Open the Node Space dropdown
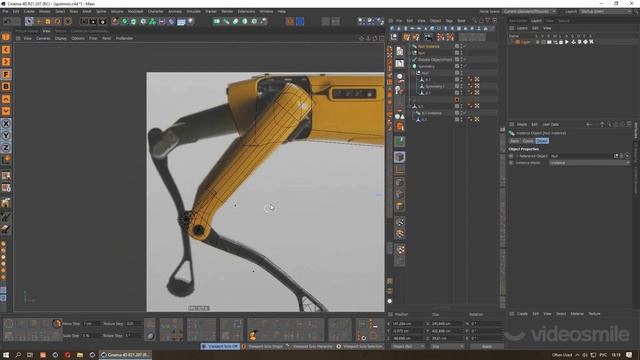This screenshot has width=640, height=360. click(529, 11)
